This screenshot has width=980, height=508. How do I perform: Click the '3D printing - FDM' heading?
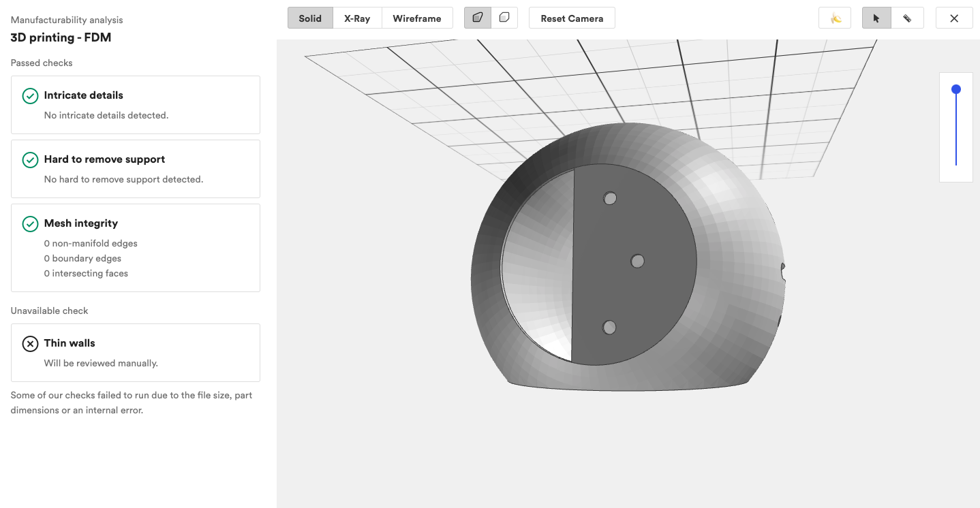(61, 37)
